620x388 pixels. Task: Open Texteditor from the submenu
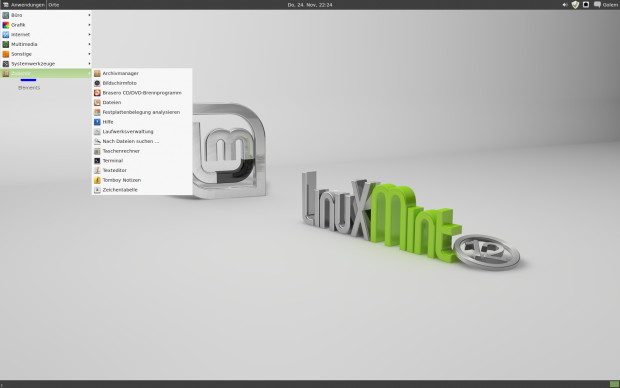[x=142, y=170]
